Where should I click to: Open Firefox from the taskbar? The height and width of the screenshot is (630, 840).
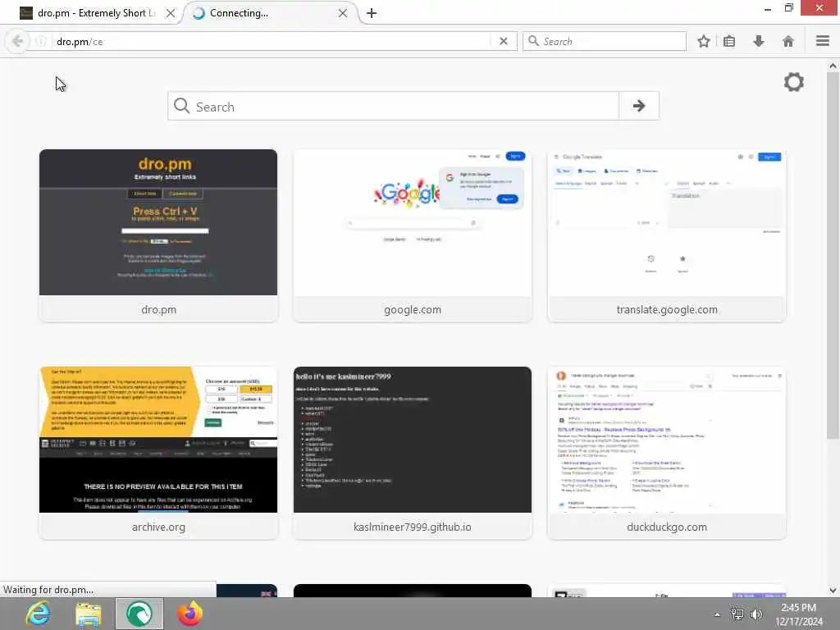coord(189,614)
